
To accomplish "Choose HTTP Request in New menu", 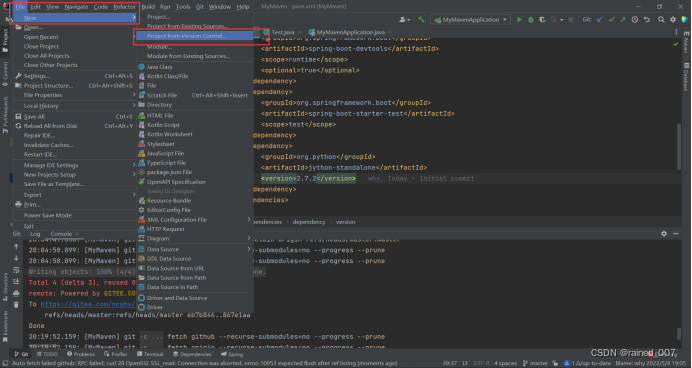I will (x=195, y=229).
